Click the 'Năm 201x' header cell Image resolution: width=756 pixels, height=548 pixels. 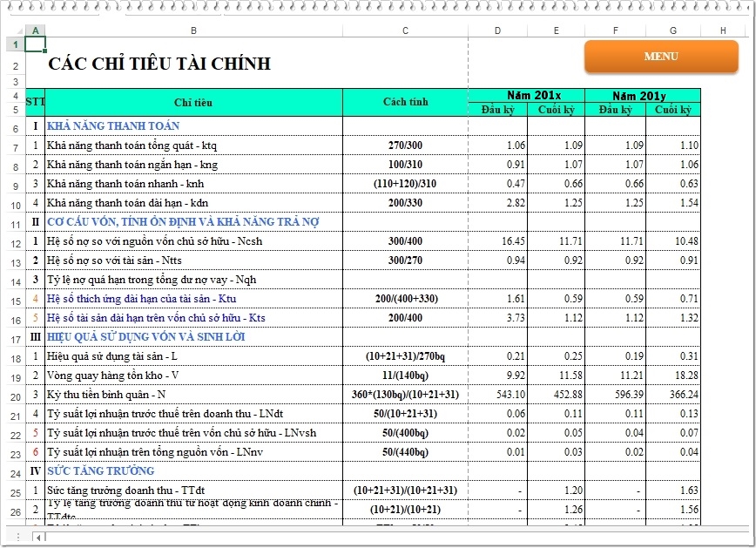[526, 95]
